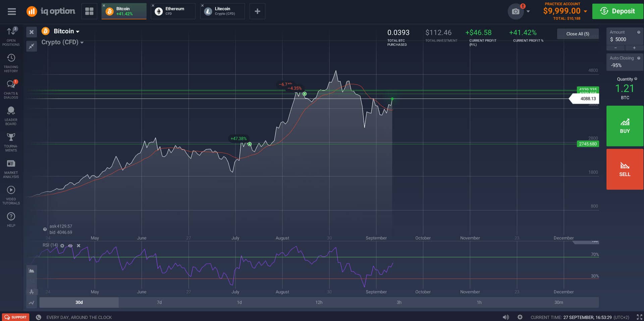The height and width of the screenshot is (321, 644).
Task: Toggle RSI indicator visibility eye
Action: [70, 246]
